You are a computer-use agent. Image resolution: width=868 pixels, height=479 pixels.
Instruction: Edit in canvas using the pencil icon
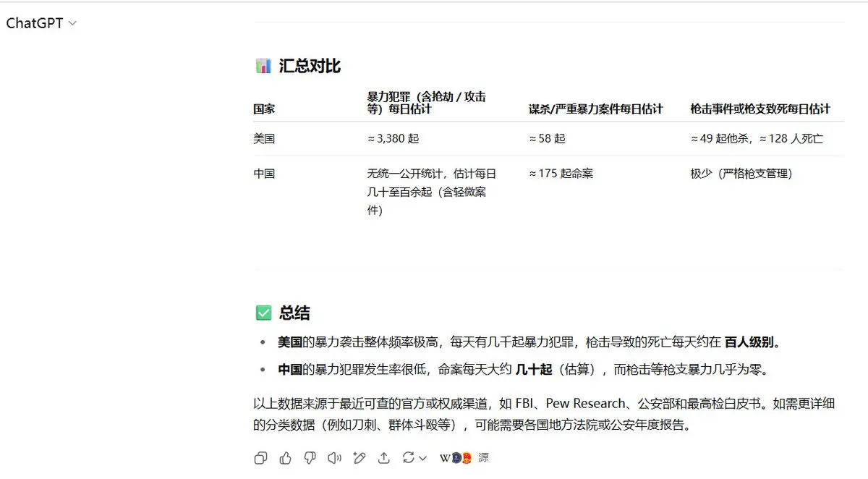pyautogui.click(x=359, y=458)
